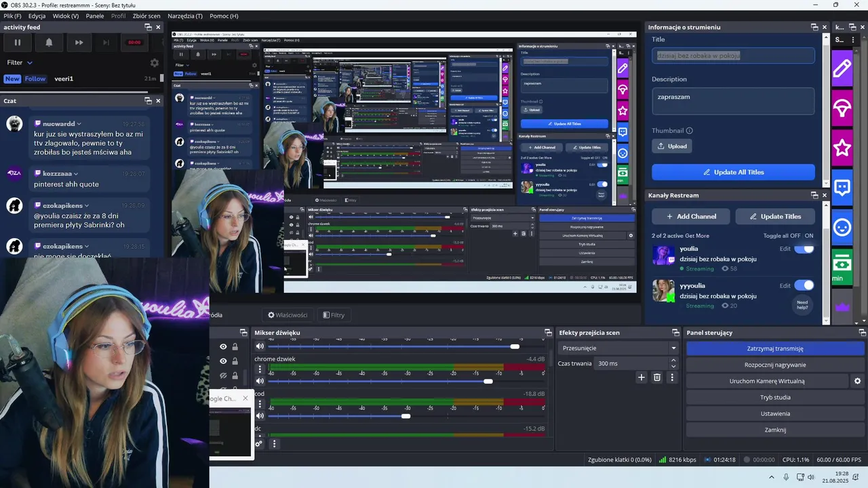Viewport: 868px width, 488px height.
Task: Expand the Filter dropdown in activity feed
Action: click(20, 62)
